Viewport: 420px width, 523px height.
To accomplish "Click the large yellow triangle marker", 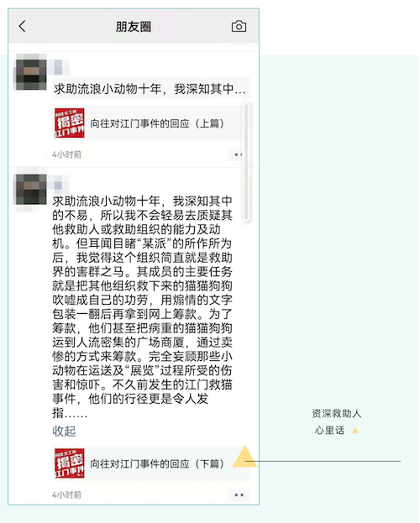I will click(x=244, y=457).
